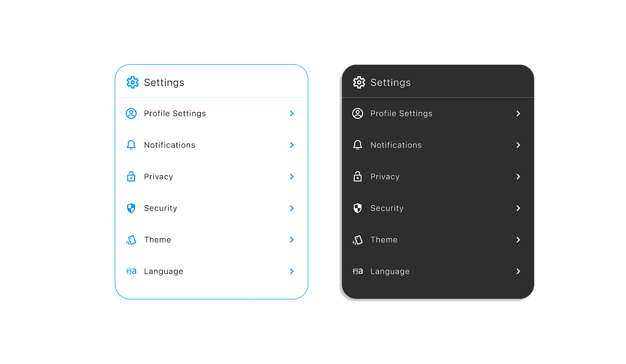Open the Security chevron in dark panel

pos(518,208)
